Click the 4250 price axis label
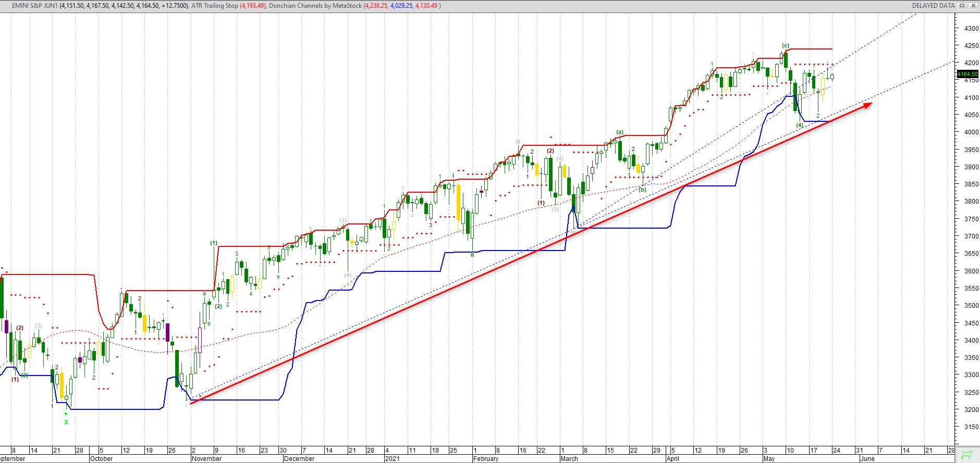This screenshot has width=980, height=463. pos(971,46)
